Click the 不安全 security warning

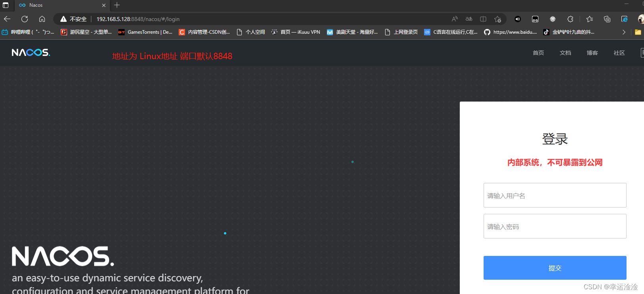tap(74, 19)
